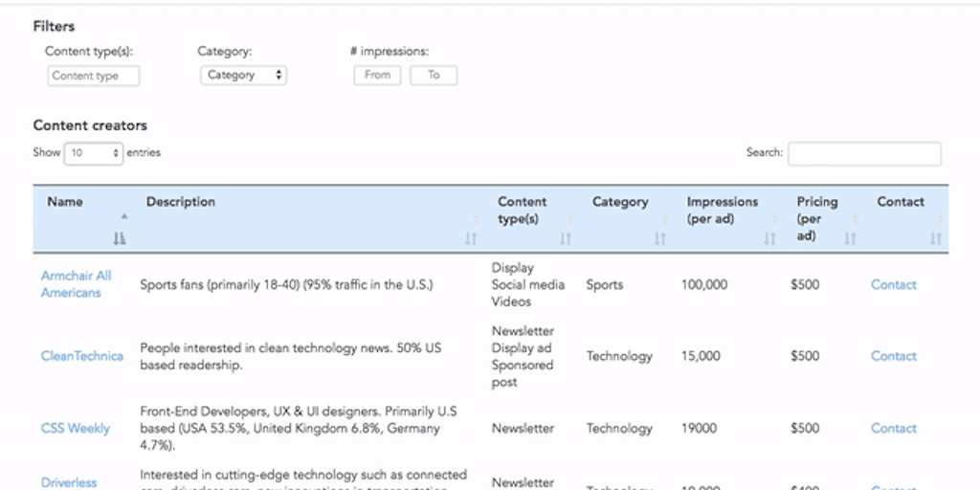The image size is (980, 490).
Task: Select CSS Weekly's Newsletter content type cell
Action: coord(523,429)
